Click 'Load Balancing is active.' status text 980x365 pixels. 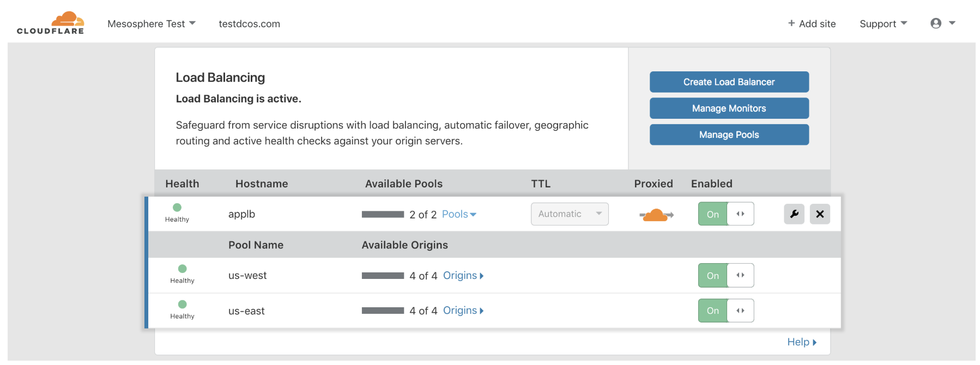238,99
